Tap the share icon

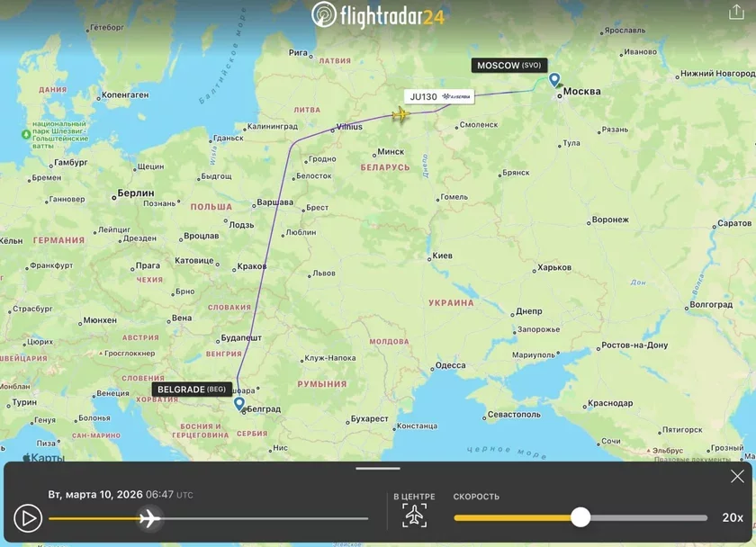coord(736,12)
